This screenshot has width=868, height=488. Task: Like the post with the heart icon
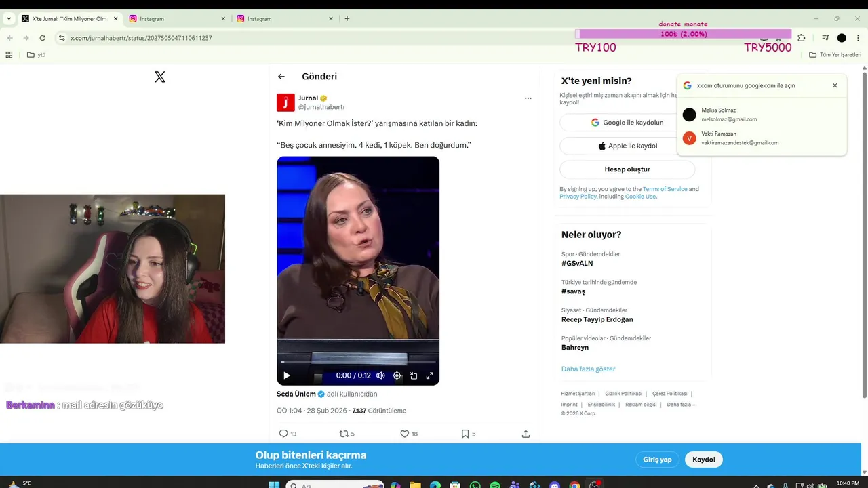404,434
